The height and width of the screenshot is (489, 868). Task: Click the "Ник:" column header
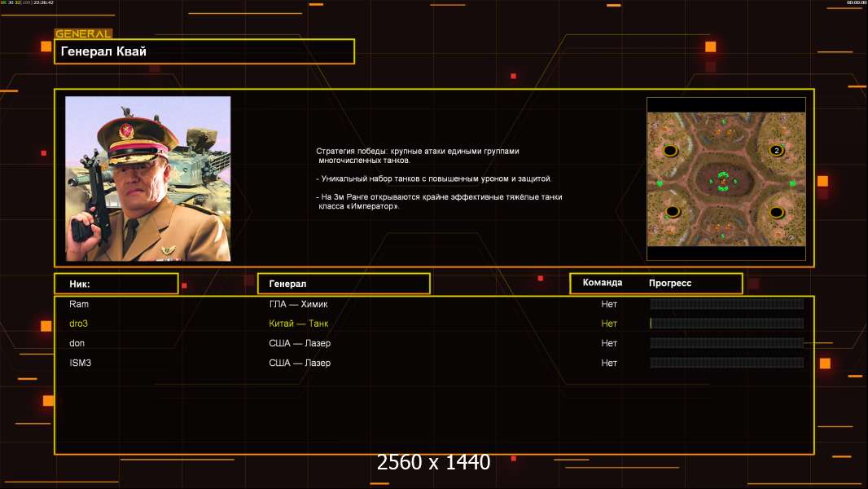116,284
